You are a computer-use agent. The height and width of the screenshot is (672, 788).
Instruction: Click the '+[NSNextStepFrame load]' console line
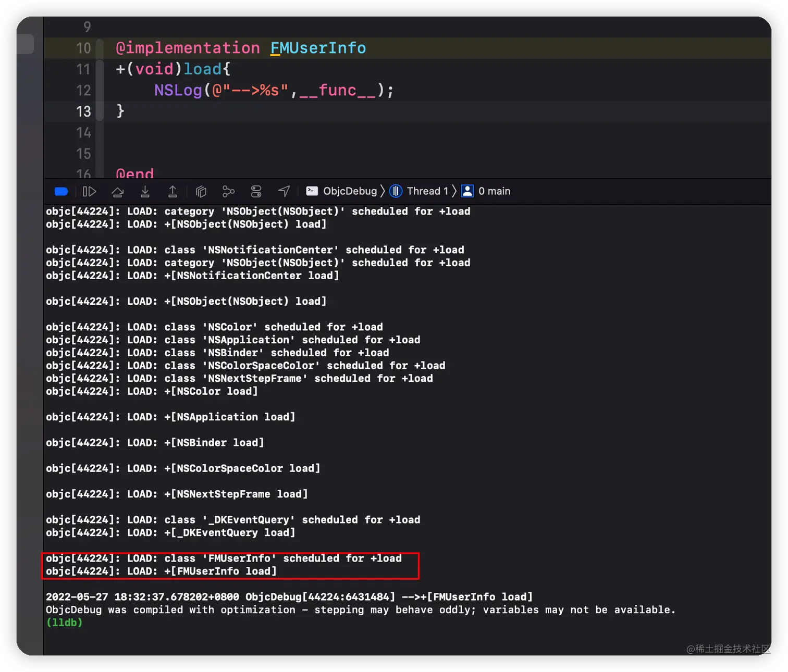pos(177,494)
